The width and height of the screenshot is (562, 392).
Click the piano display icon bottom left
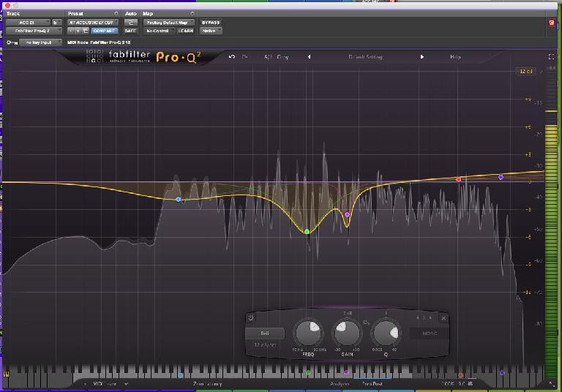tap(6, 374)
